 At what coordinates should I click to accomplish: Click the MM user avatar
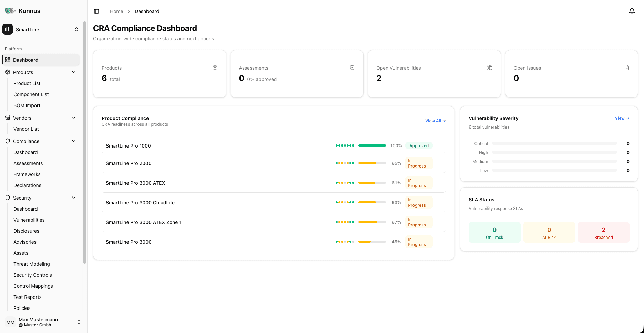tap(10, 322)
